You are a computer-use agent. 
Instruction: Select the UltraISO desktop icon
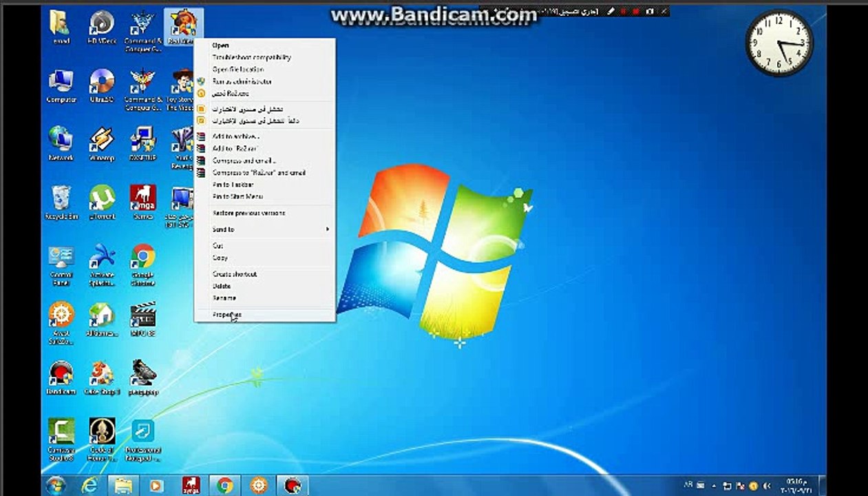point(102,85)
